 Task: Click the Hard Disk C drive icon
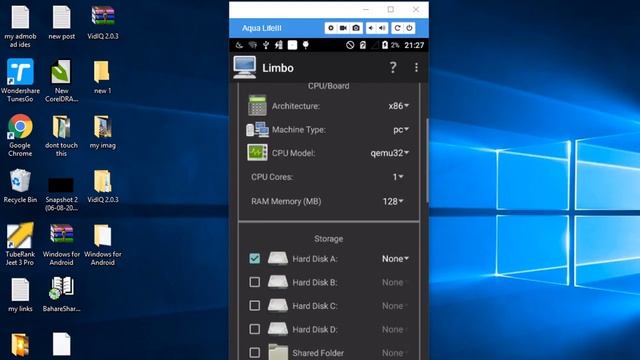[278, 306]
